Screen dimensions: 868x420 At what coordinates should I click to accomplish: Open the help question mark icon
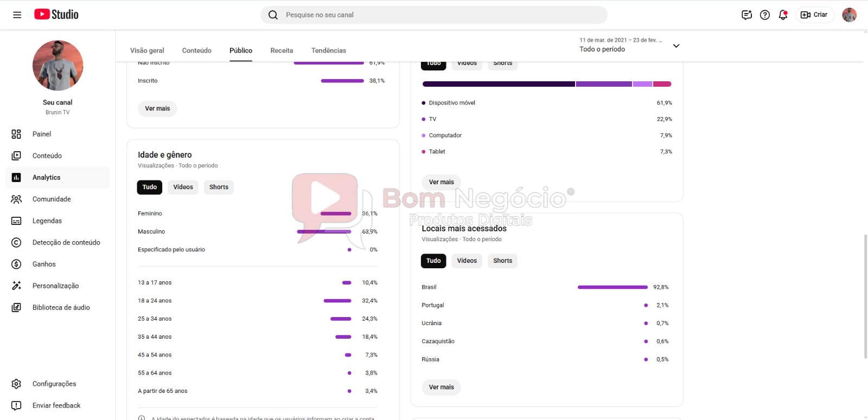765,15
